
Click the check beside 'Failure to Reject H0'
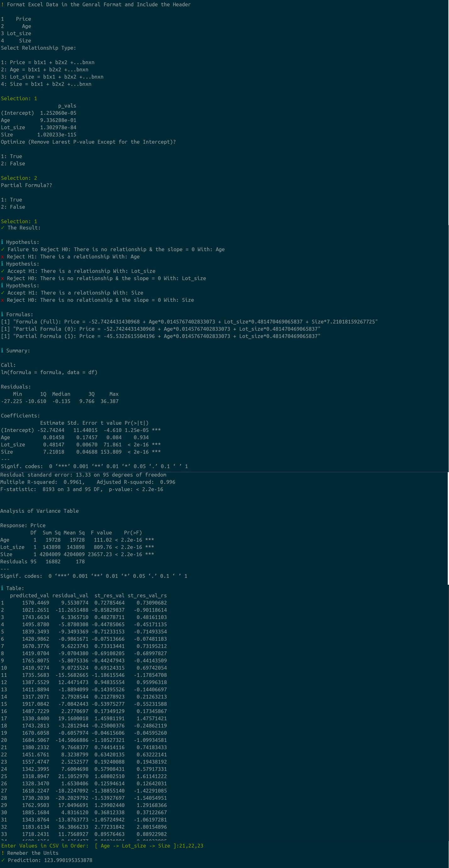tap(3, 249)
